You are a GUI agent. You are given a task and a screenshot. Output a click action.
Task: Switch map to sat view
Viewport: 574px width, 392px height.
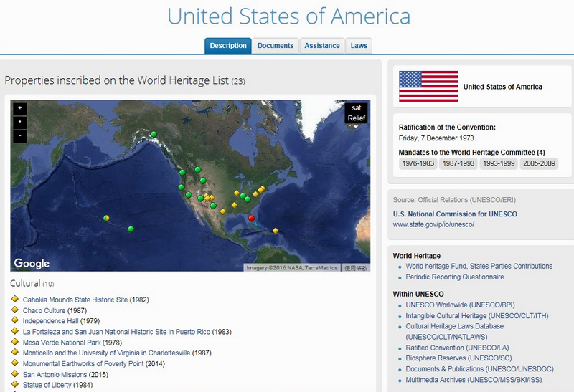point(356,108)
